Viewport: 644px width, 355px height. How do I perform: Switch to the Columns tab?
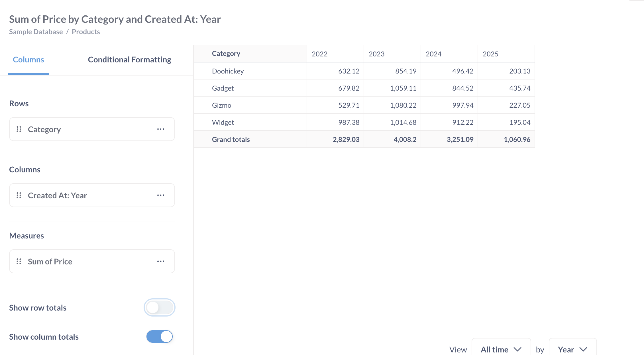click(x=28, y=60)
